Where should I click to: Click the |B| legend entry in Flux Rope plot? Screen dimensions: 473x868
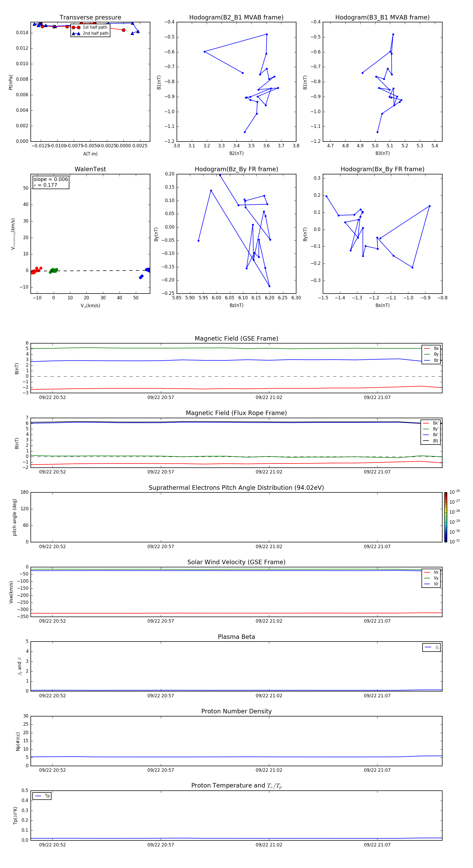point(431,441)
